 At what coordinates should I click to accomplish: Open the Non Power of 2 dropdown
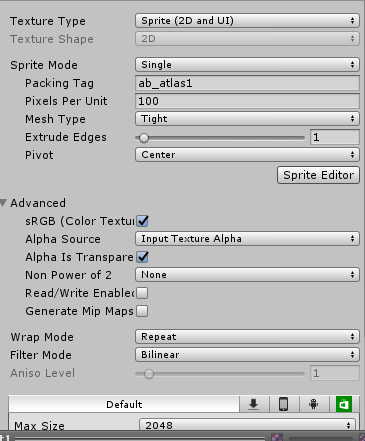tap(247, 275)
